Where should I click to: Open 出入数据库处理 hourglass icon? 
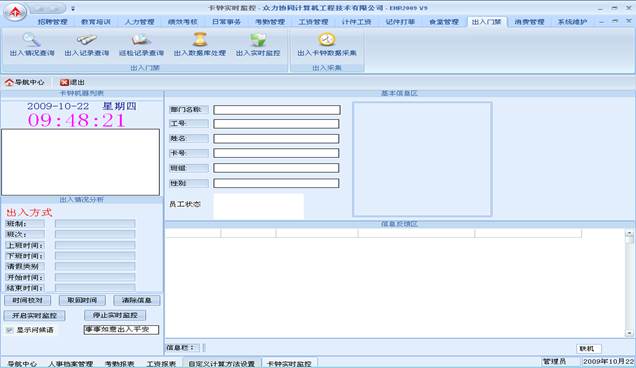(200, 40)
